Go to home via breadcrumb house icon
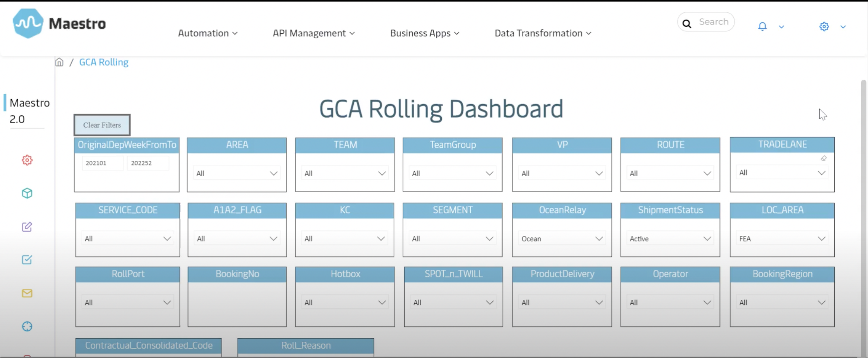This screenshot has height=358, width=868. pos(59,62)
